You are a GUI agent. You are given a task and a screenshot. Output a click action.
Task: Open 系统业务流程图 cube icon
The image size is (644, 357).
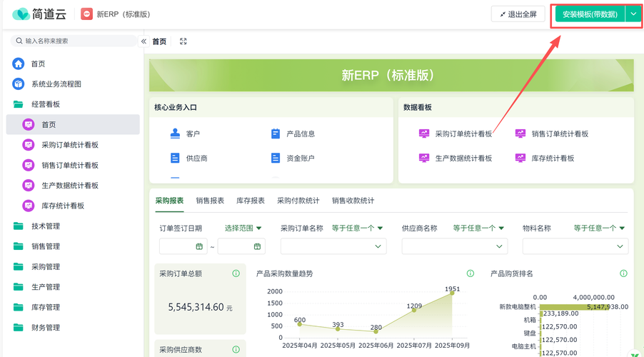point(19,84)
